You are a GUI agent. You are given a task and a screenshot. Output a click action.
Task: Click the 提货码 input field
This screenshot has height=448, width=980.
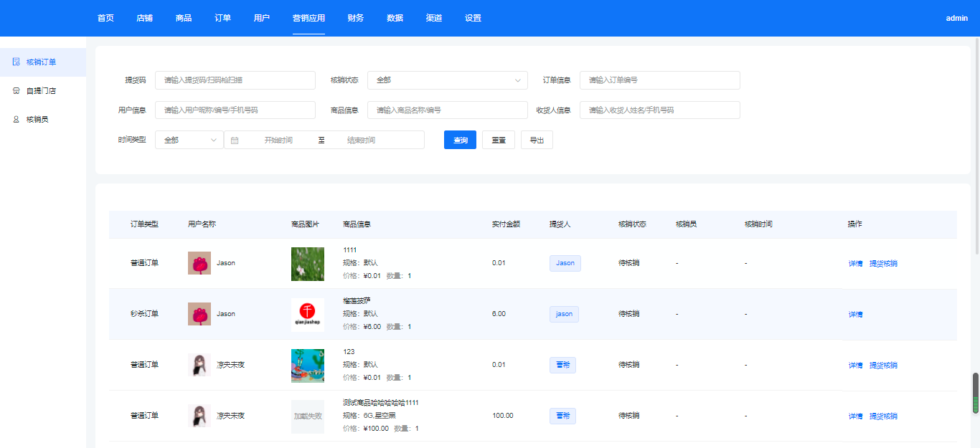click(235, 80)
